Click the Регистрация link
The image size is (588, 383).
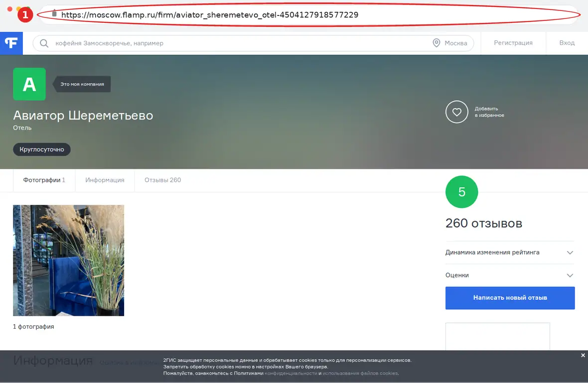point(513,43)
